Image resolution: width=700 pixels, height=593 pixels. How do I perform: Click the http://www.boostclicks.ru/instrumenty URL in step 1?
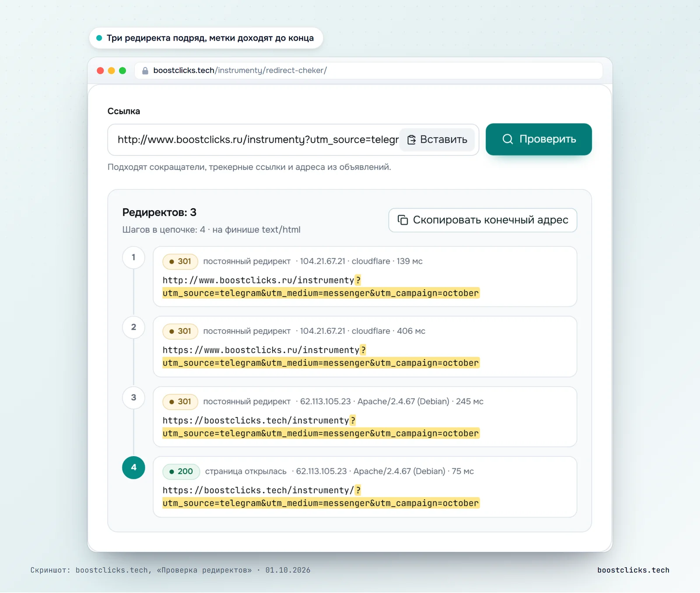click(258, 280)
